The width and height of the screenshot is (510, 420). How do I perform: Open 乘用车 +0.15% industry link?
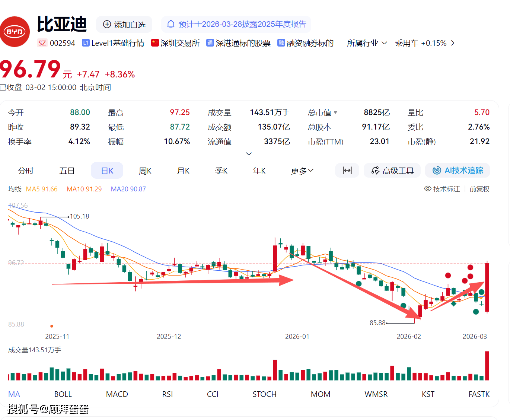(424, 43)
